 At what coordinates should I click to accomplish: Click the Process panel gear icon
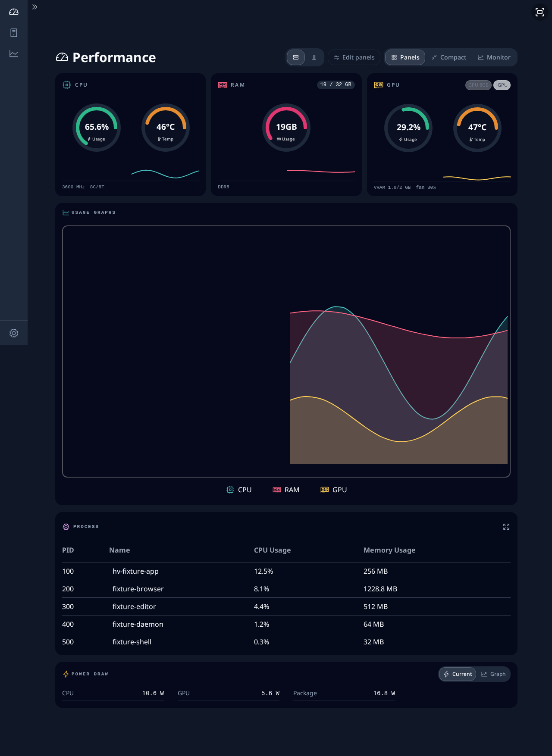[x=66, y=527]
